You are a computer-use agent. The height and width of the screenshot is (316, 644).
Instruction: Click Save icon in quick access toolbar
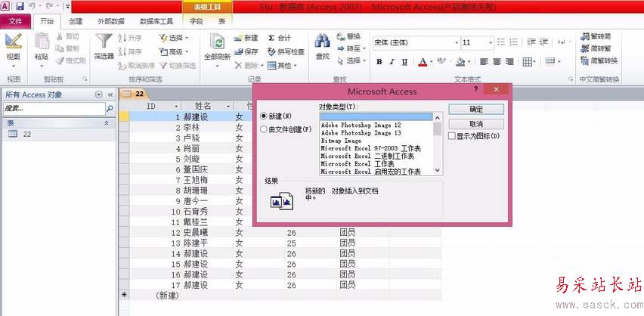coord(20,6)
